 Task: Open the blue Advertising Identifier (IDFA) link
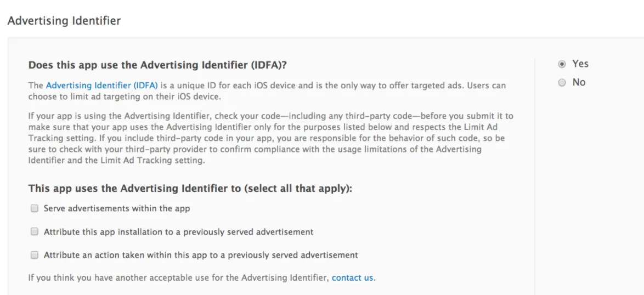click(101, 86)
